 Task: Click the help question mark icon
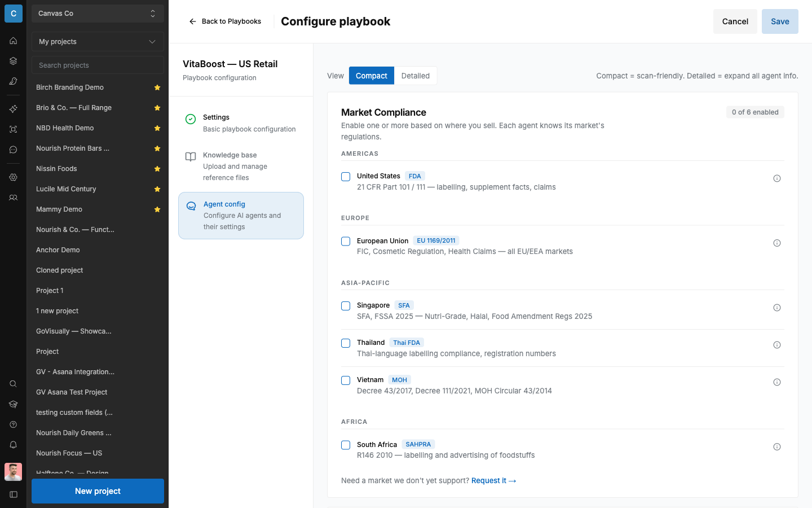click(x=13, y=424)
